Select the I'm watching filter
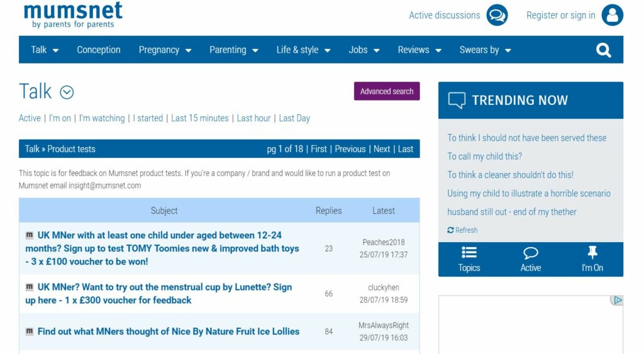 102,118
